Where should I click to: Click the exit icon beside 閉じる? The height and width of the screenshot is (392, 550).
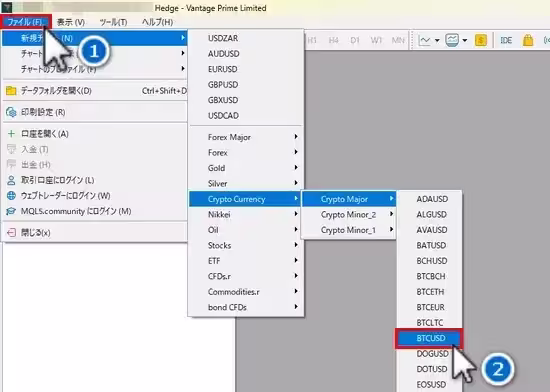11,232
